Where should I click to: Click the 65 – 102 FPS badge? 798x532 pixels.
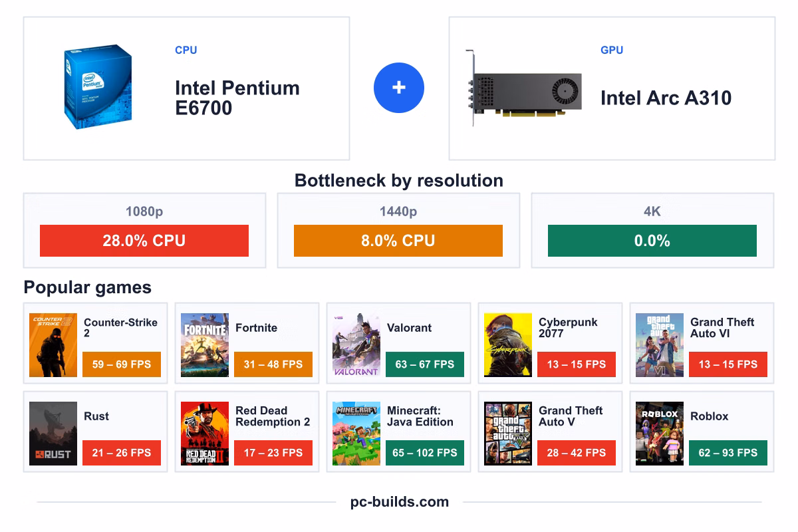click(x=425, y=453)
